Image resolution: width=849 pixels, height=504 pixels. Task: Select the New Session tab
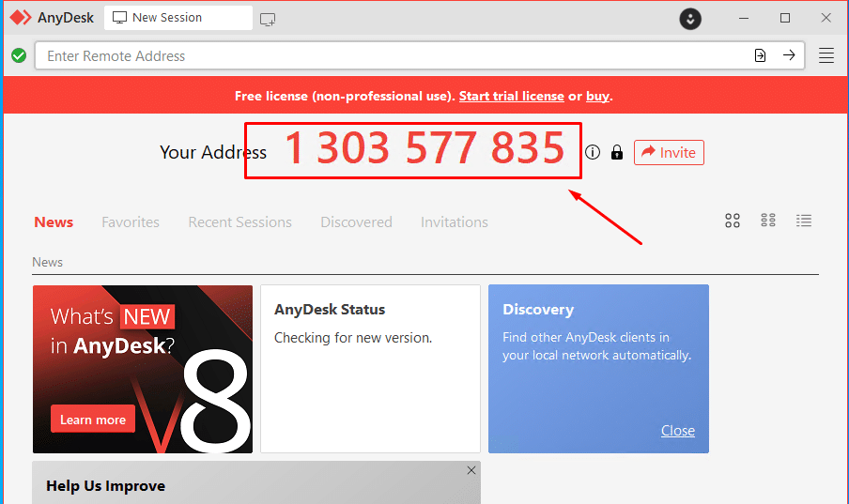pyautogui.click(x=178, y=18)
